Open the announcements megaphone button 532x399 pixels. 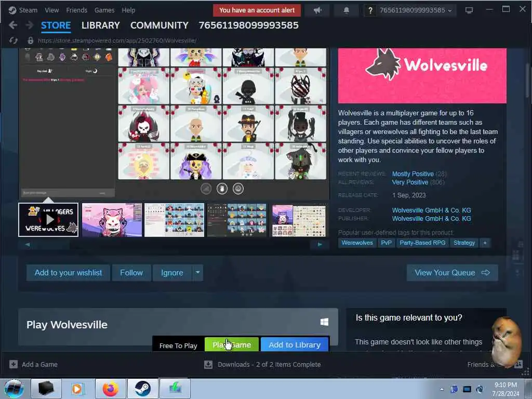point(317,10)
